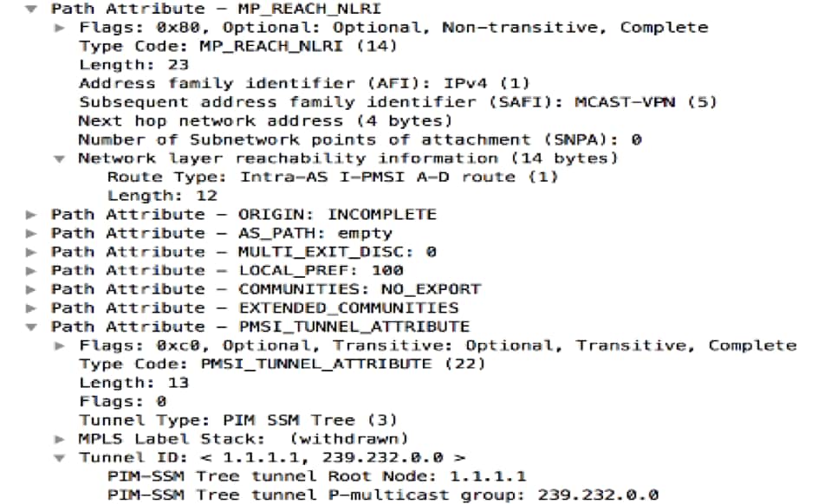Expand Path Attribute AS_PATH: empty
831x504 pixels.
pos(32,234)
